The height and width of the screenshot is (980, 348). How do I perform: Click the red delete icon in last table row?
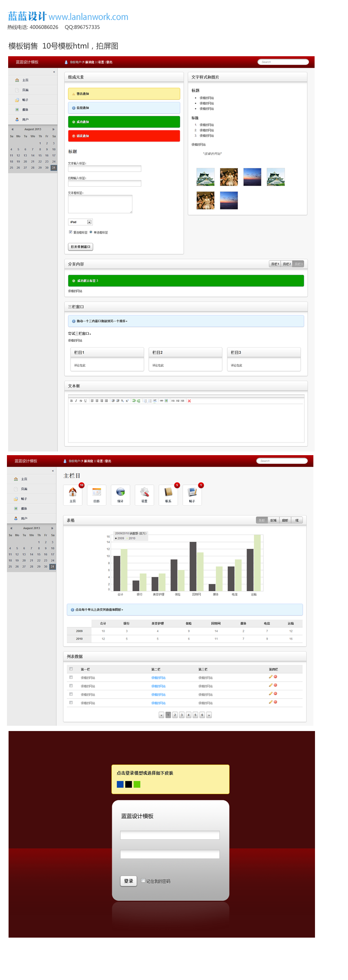click(275, 702)
